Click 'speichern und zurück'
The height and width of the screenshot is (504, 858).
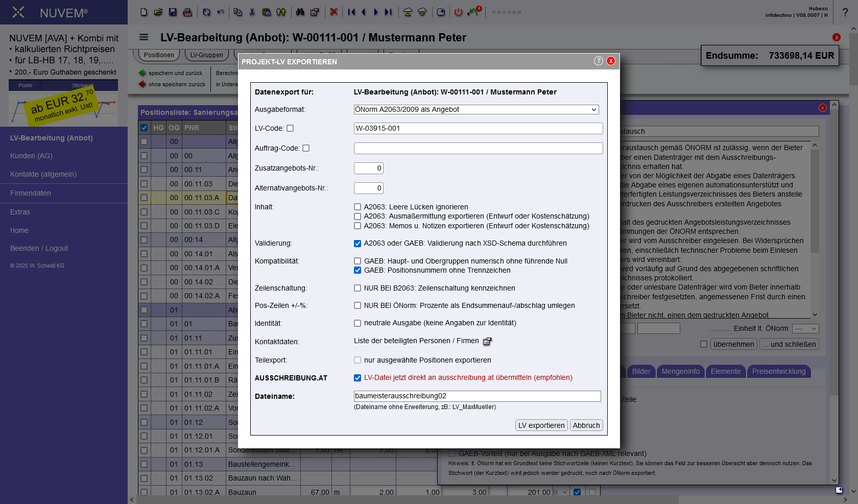tap(171, 73)
